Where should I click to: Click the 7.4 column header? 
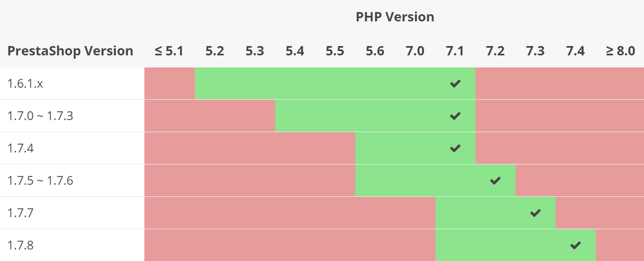[575, 51]
